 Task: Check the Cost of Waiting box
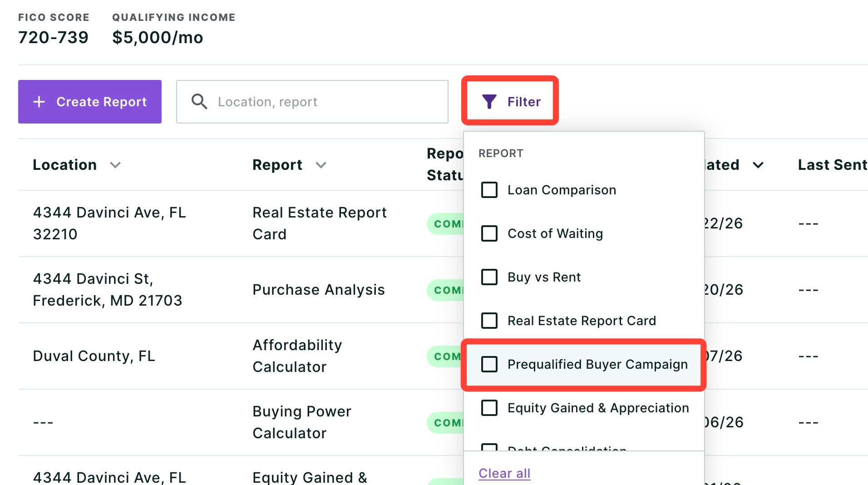pos(489,233)
